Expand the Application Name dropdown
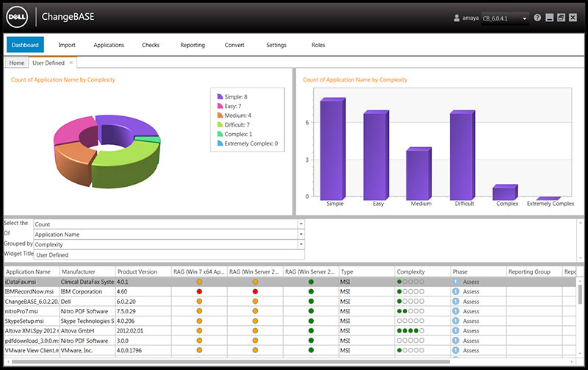Screen dimensions: 588x370 click(x=301, y=234)
